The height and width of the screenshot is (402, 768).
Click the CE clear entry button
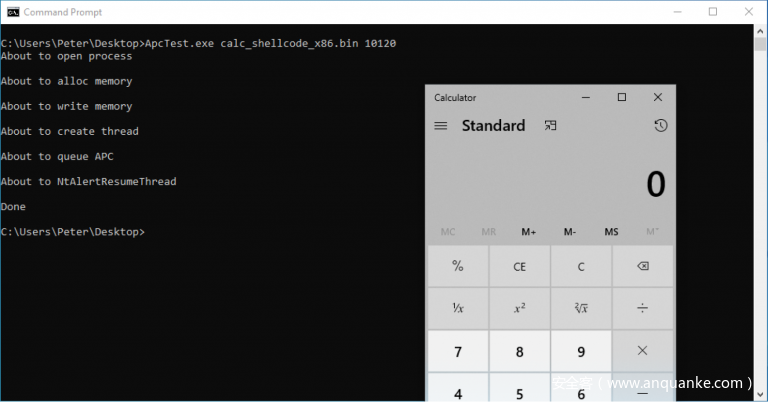(520, 266)
